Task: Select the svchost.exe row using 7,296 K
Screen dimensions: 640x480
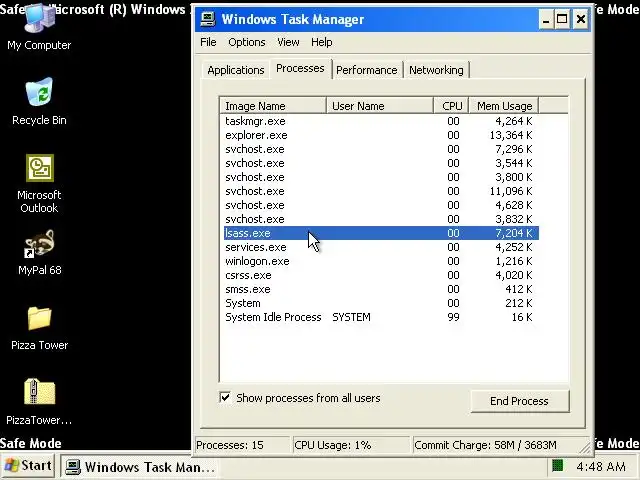Action: coord(381,149)
